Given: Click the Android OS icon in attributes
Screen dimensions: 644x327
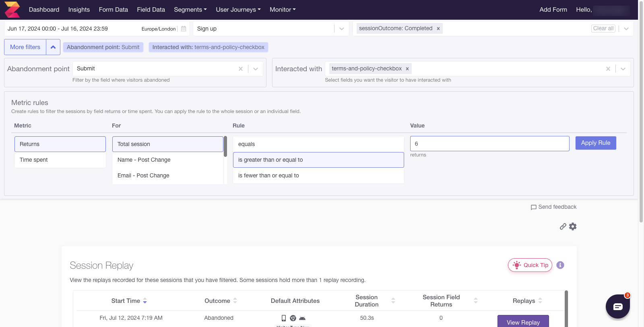Looking at the screenshot, I should [x=302, y=318].
